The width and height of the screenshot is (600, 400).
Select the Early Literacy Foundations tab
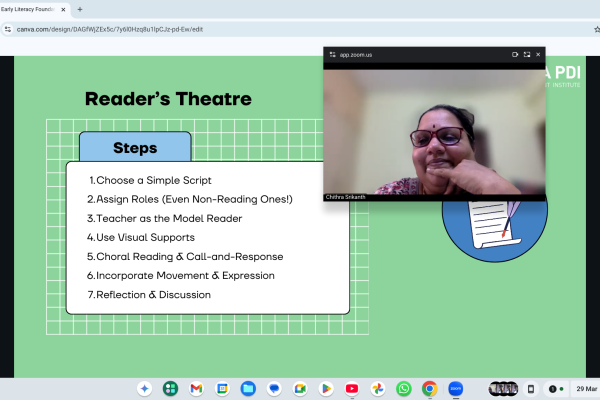pyautogui.click(x=30, y=9)
